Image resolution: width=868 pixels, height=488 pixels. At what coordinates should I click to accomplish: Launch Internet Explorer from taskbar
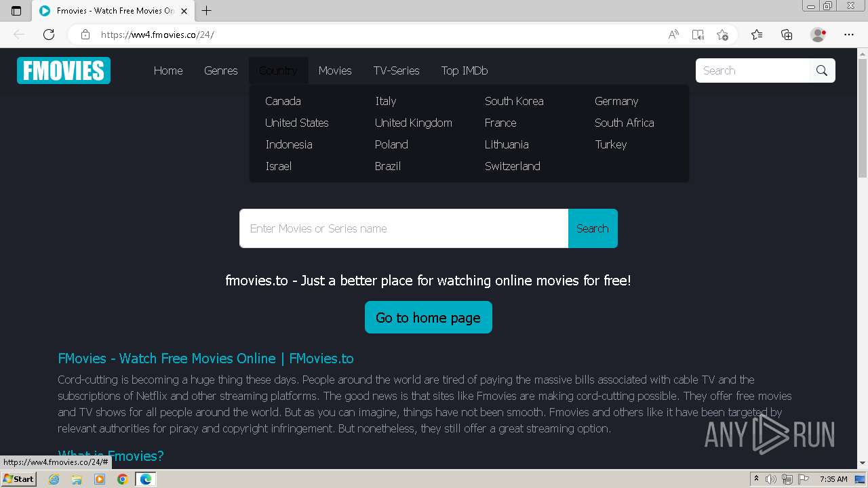click(x=54, y=479)
